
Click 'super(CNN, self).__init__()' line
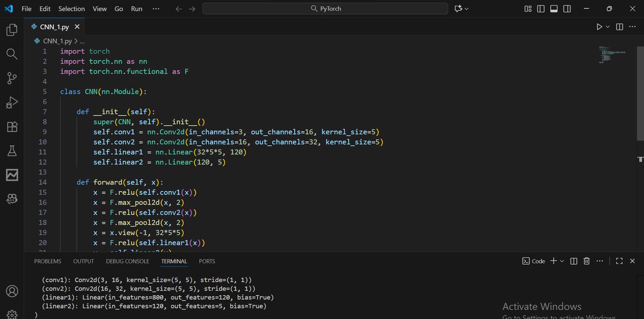[149, 122]
